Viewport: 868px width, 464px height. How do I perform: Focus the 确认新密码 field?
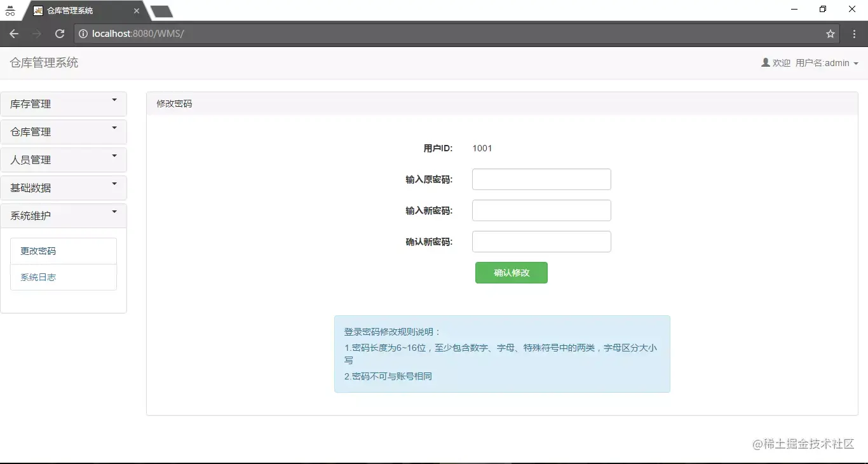(x=541, y=242)
